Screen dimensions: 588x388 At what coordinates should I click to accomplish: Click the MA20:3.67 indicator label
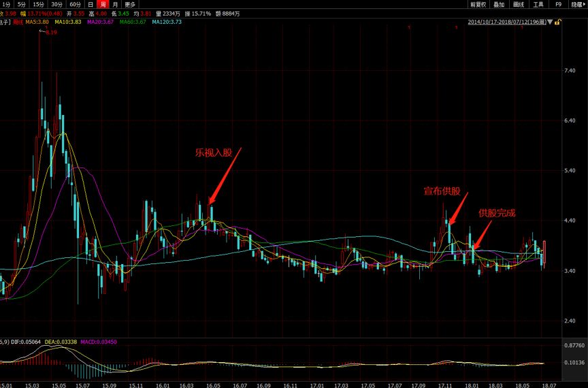(100, 22)
